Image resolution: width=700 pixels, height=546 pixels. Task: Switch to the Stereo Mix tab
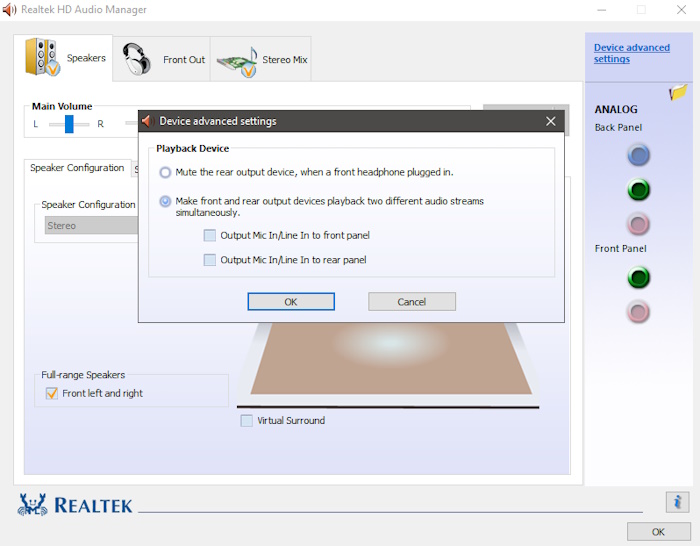coord(261,59)
